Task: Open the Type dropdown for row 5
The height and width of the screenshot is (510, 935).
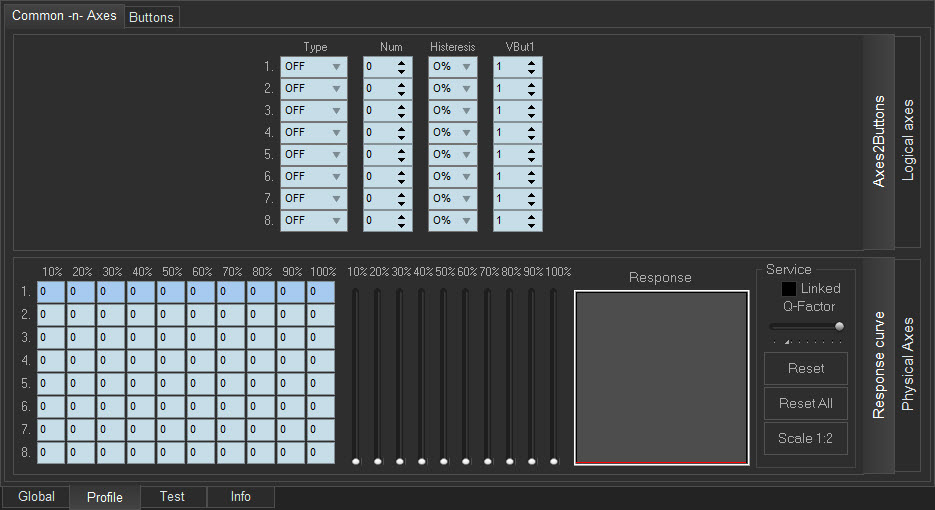Action: pyautogui.click(x=314, y=154)
